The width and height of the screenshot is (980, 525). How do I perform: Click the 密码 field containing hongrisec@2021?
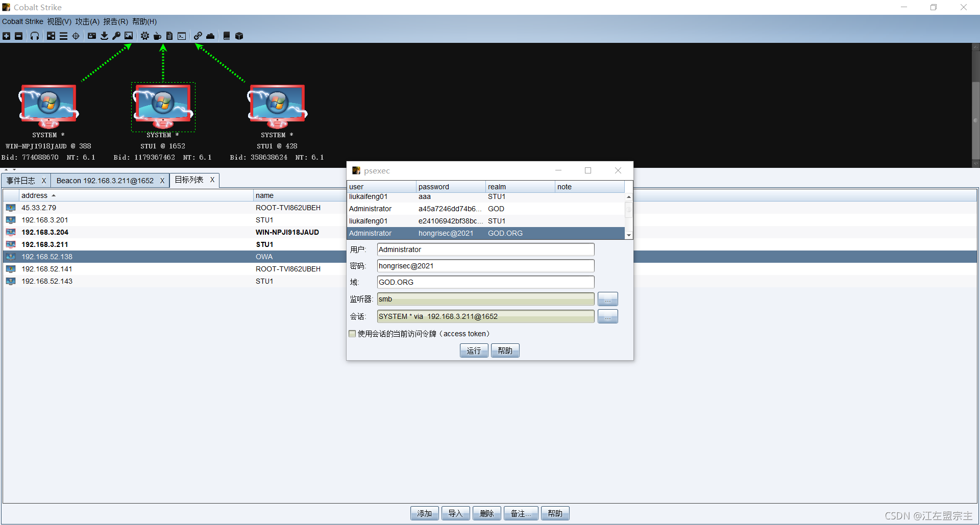click(x=485, y=266)
